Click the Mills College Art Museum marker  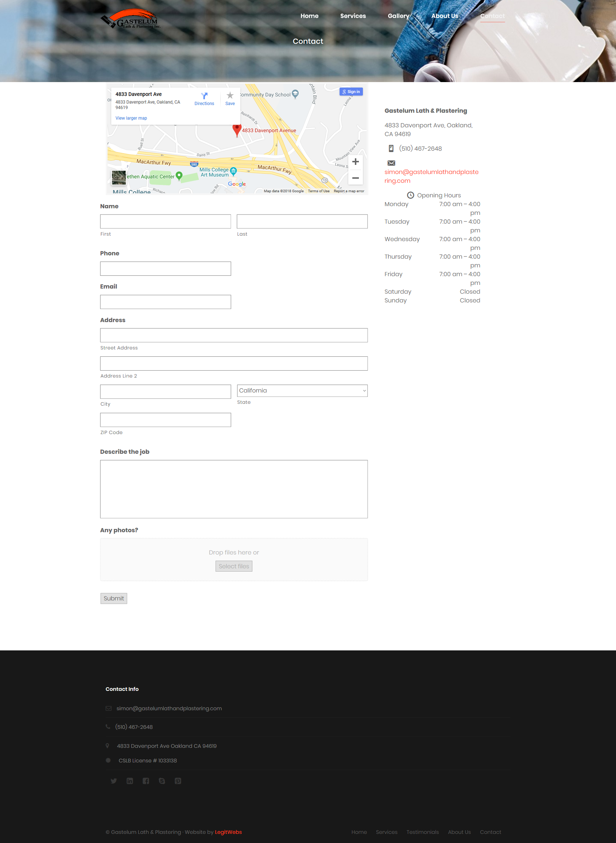click(x=233, y=171)
